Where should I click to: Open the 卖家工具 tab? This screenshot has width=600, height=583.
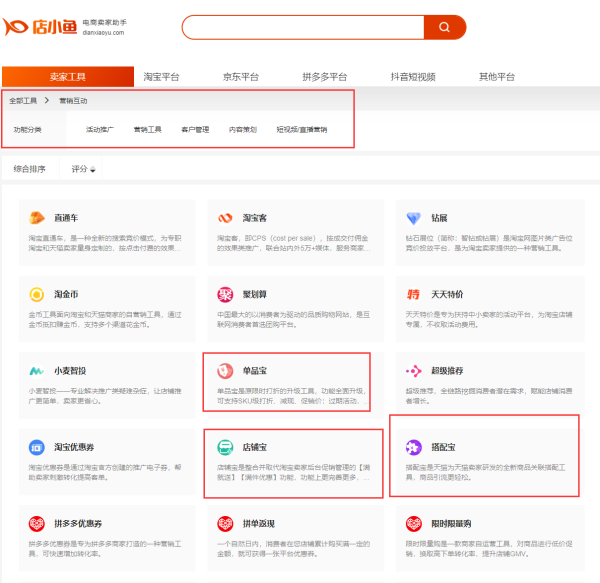click(x=68, y=77)
